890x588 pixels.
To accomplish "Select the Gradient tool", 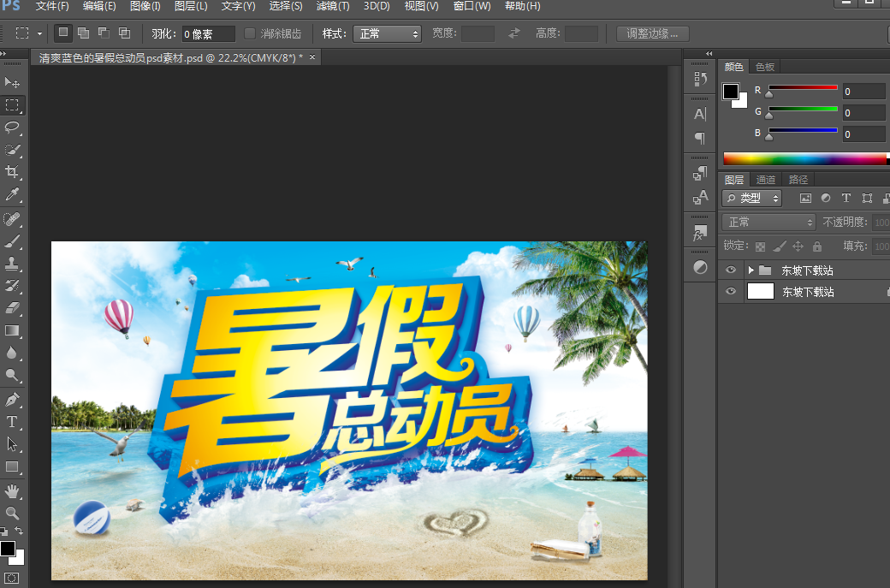I will [x=12, y=330].
